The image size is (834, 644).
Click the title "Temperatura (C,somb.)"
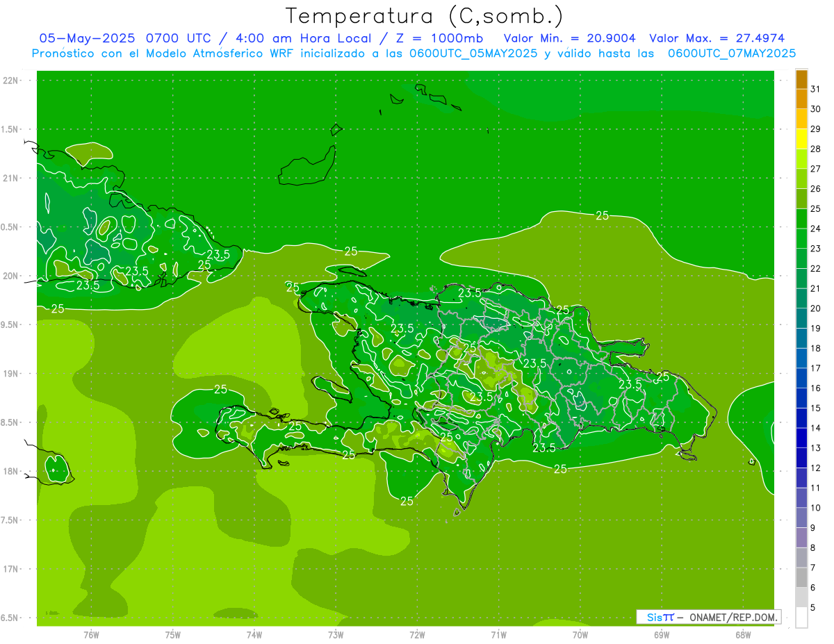click(x=425, y=17)
